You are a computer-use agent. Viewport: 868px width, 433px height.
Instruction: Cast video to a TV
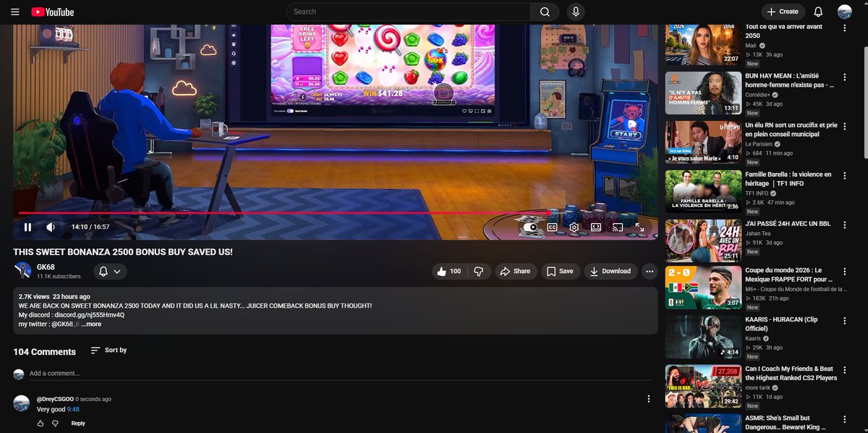[618, 227]
